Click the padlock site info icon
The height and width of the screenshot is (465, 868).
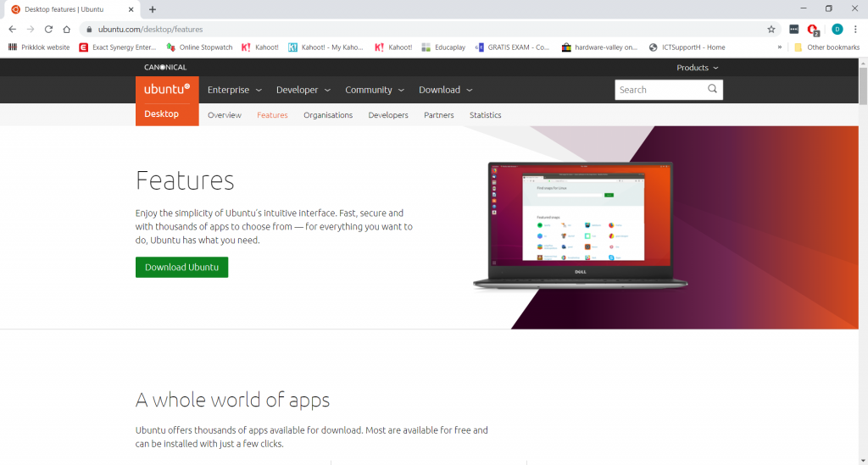pos(88,30)
